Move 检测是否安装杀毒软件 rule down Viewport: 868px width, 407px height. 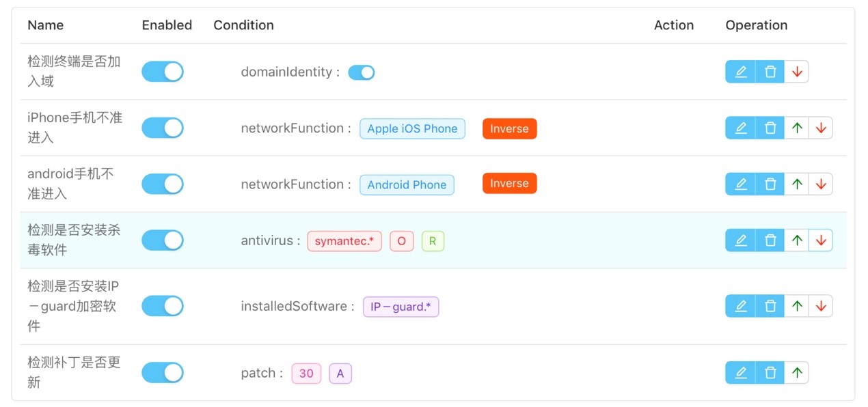click(x=821, y=240)
